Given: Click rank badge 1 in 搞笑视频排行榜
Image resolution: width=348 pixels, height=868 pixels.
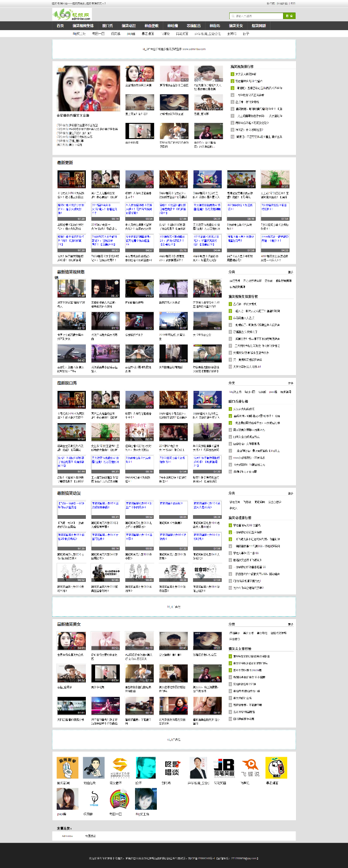Looking at the screenshot, I should coord(232,74).
